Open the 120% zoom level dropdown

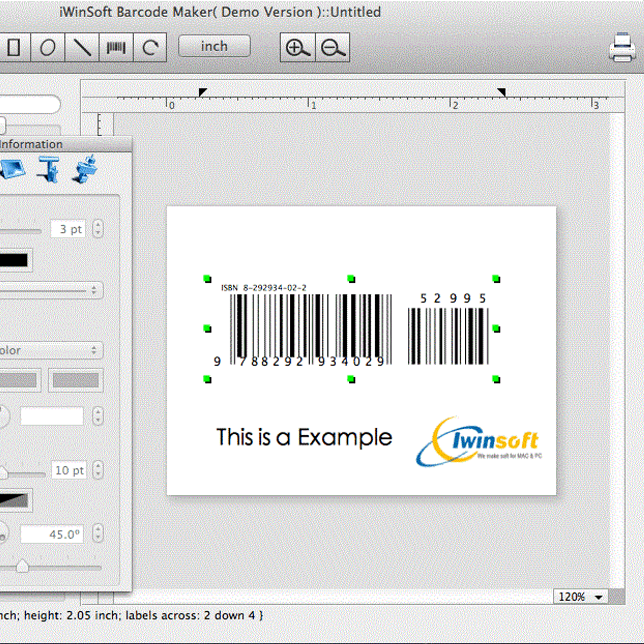(581, 597)
